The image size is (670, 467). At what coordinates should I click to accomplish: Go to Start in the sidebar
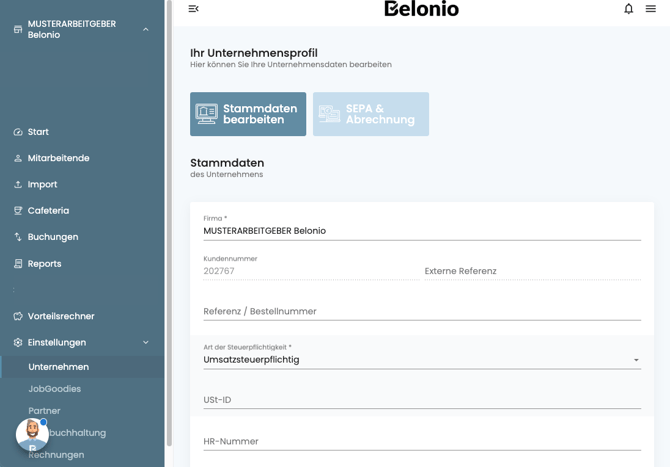click(38, 132)
